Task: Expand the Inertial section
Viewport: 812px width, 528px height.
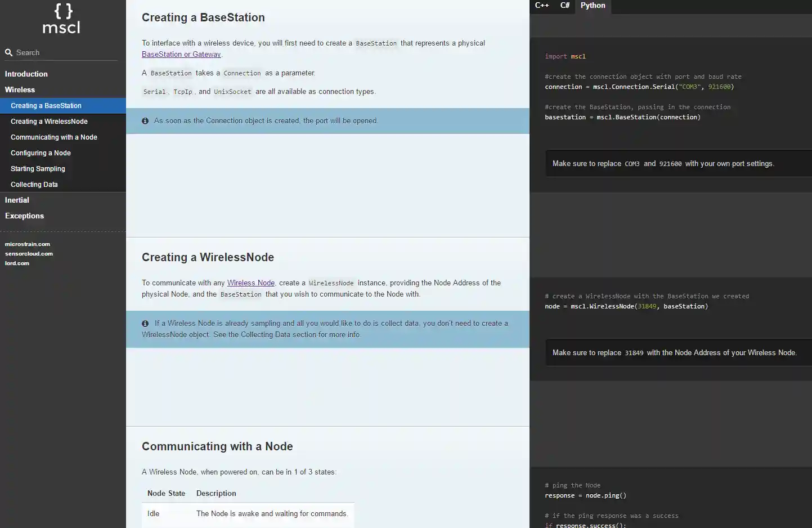Action: pyautogui.click(x=16, y=200)
